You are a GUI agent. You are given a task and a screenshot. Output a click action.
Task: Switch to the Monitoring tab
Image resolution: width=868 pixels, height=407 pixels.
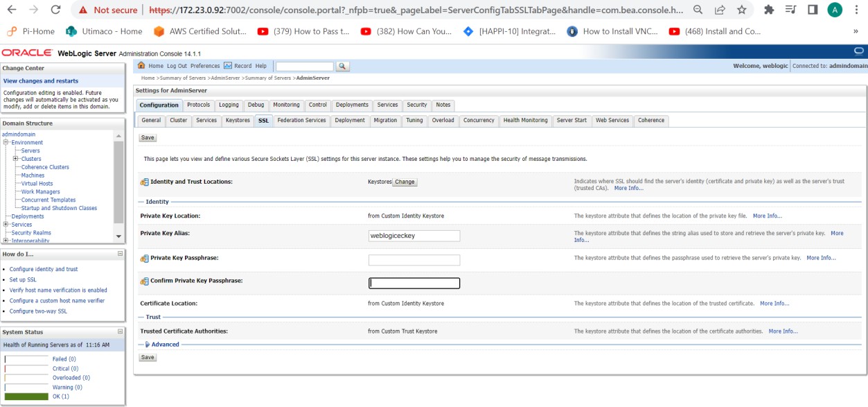286,105
